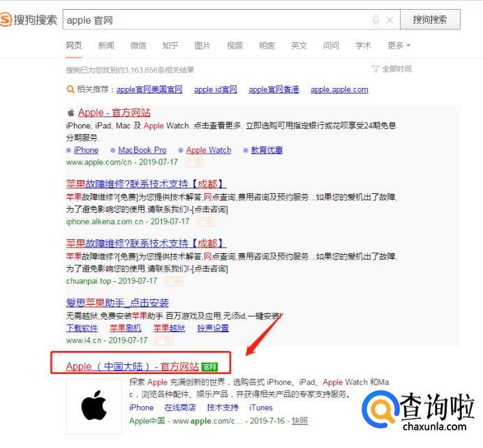Open related search apple官网美国官网
Viewport: 483px width, 448px height.
point(149,89)
